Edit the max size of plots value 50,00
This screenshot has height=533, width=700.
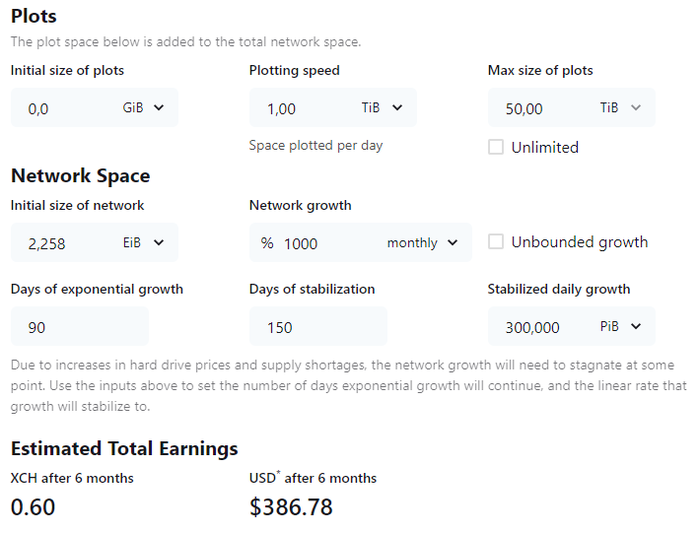point(544,108)
